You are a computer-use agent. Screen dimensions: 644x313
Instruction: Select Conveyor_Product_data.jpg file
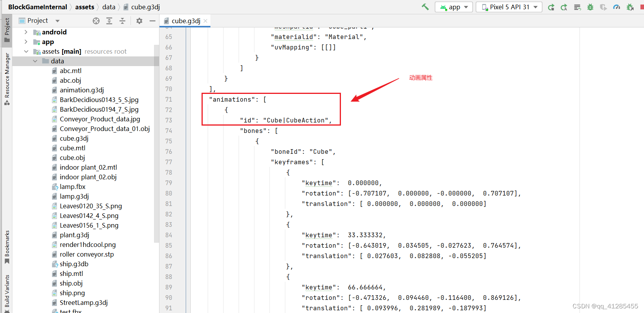100,119
